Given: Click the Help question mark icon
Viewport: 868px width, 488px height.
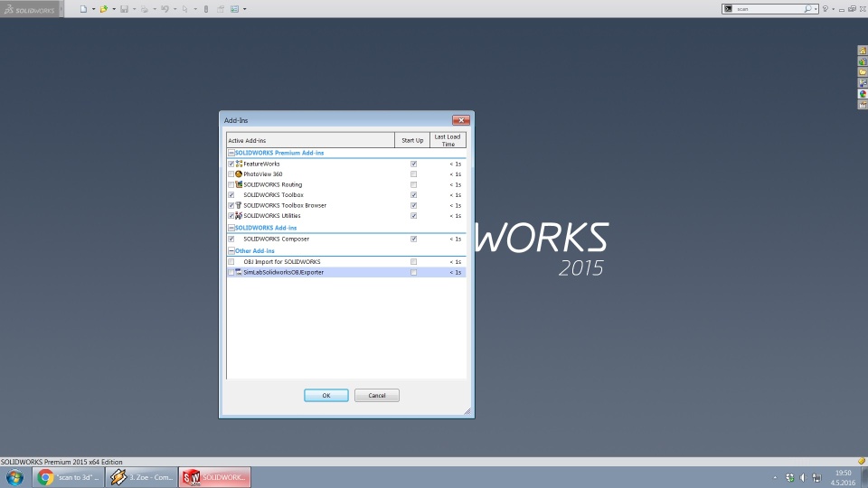Looking at the screenshot, I should [826, 9].
